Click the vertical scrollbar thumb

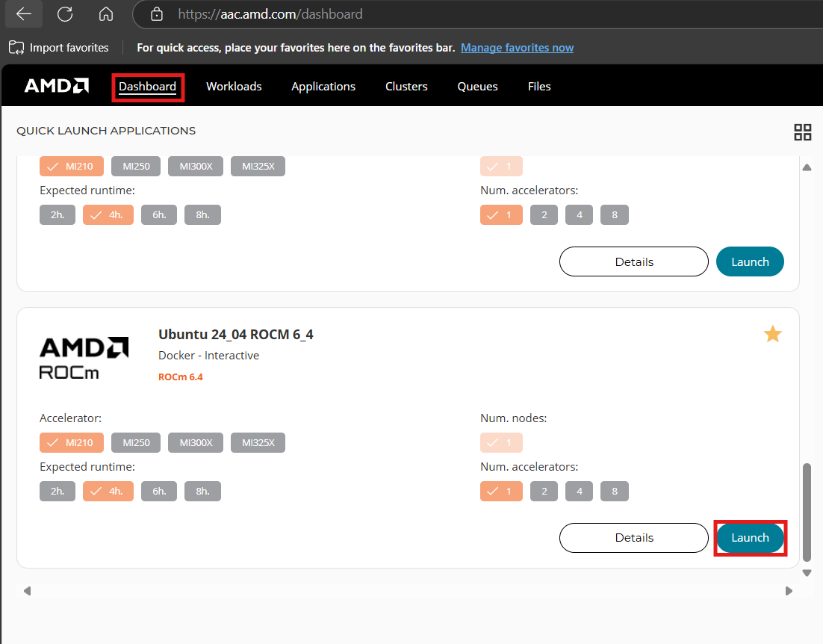[x=807, y=513]
